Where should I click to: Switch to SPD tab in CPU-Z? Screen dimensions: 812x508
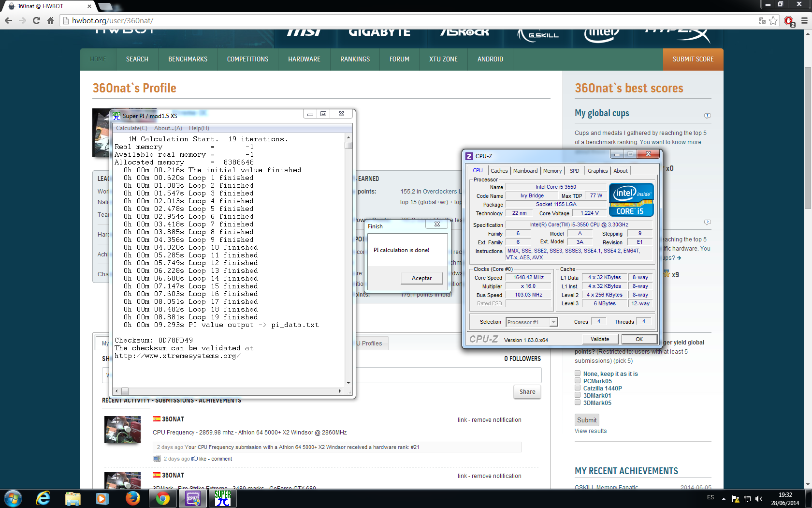(x=574, y=171)
